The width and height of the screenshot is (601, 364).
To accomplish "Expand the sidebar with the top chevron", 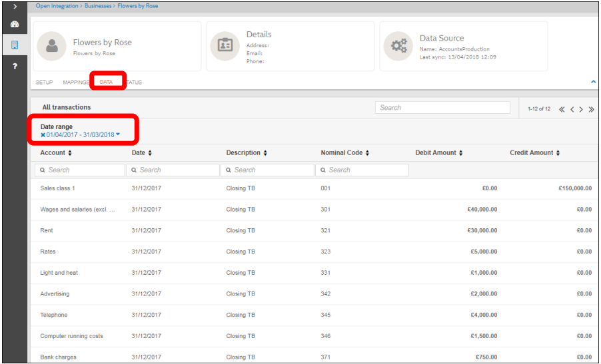I will pos(15,7).
